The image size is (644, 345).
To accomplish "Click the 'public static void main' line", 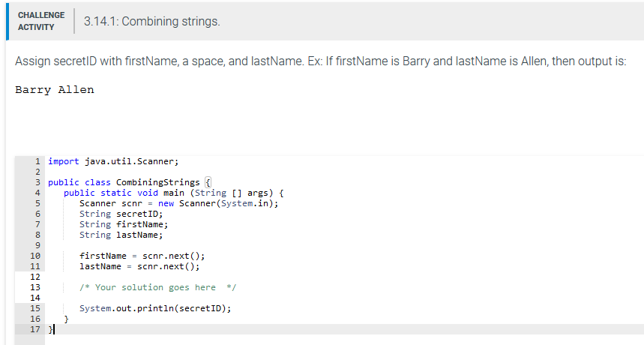I will (x=174, y=193).
